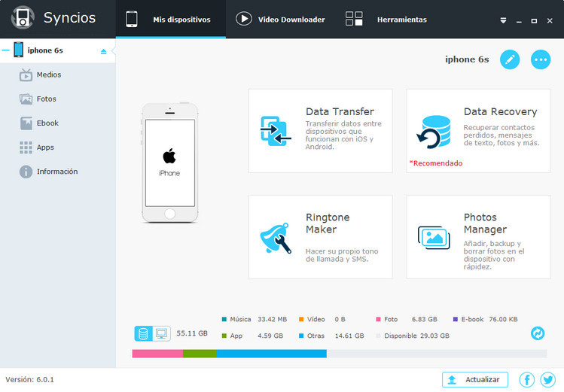Minimize the Syncios window
This screenshot has width=564, height=392.
click(519, 21)
